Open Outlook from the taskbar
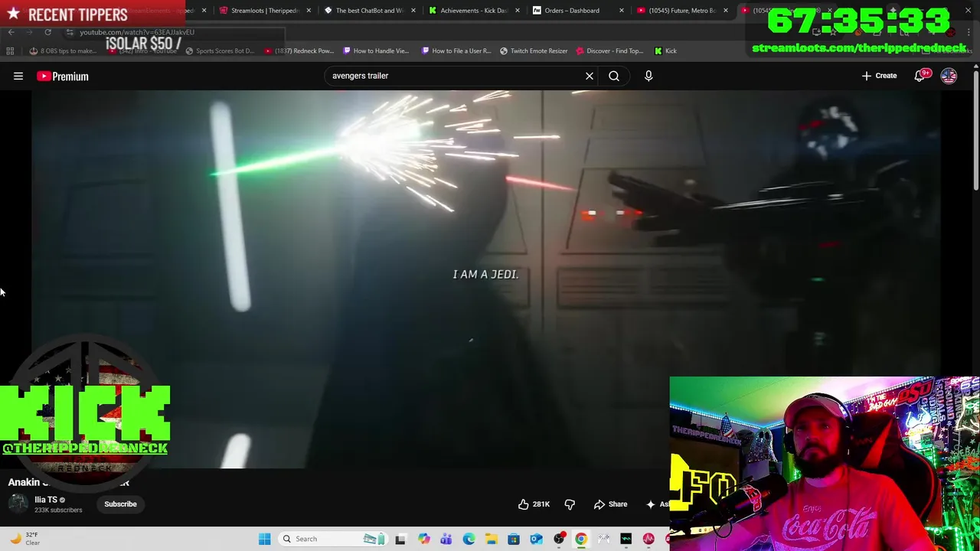The image size is (980, 551). point(536,539)
